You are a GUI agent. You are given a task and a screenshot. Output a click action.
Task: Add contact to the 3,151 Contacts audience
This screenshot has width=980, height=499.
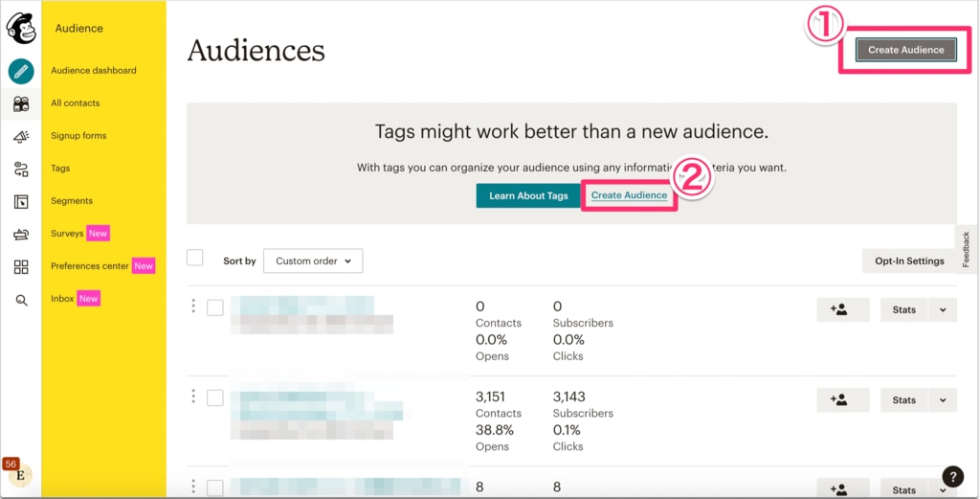pos(842,399)
